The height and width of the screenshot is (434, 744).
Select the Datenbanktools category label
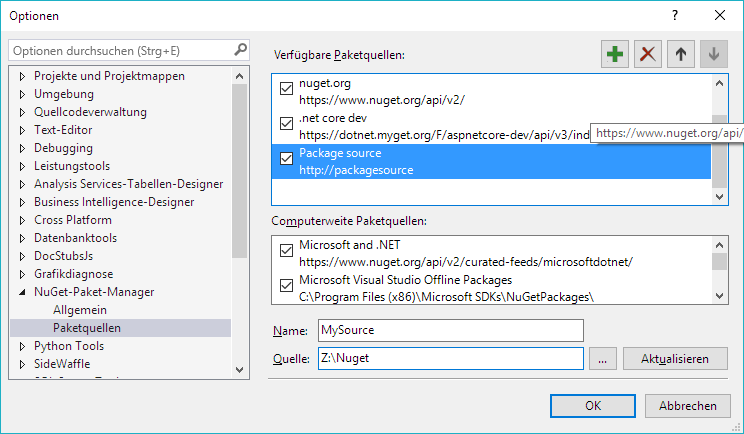[x=75, y=238]
